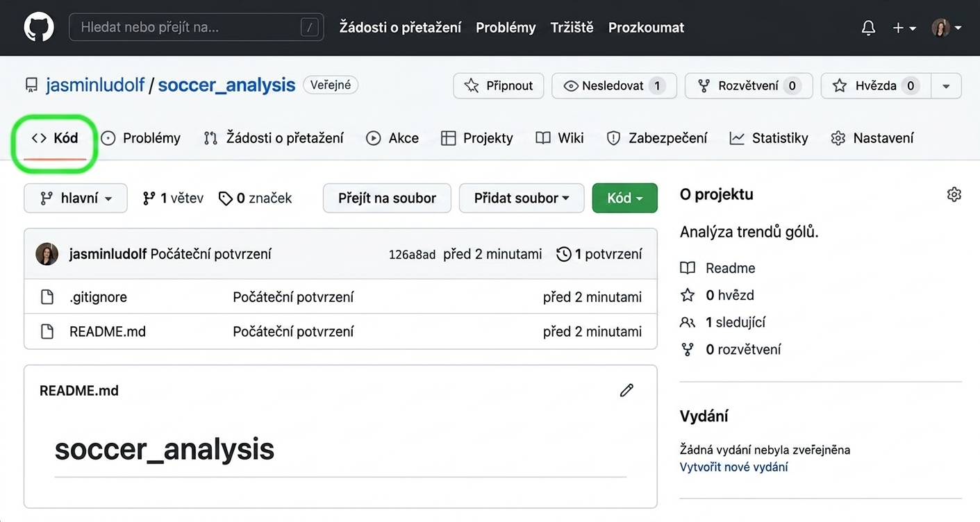The width and height of the screenshot is (980, 522).
Task: Open the jasminludolf owner link
Action: [x=95, y=85]
